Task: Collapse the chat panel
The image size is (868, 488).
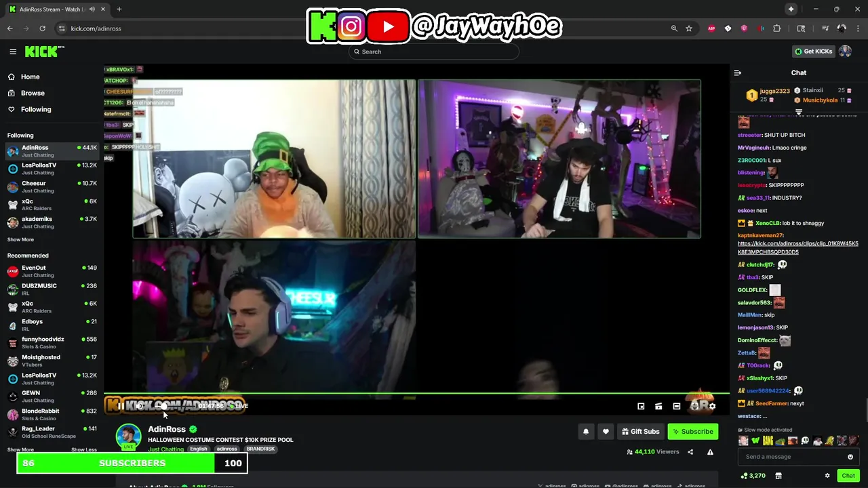Action: pos(738,73)
